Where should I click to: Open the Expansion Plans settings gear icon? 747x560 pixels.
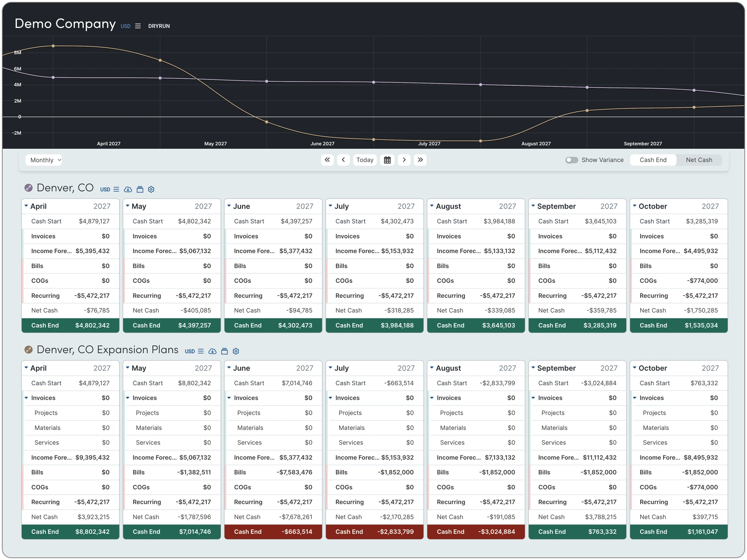pyautogui.click(x=236, y=351)
